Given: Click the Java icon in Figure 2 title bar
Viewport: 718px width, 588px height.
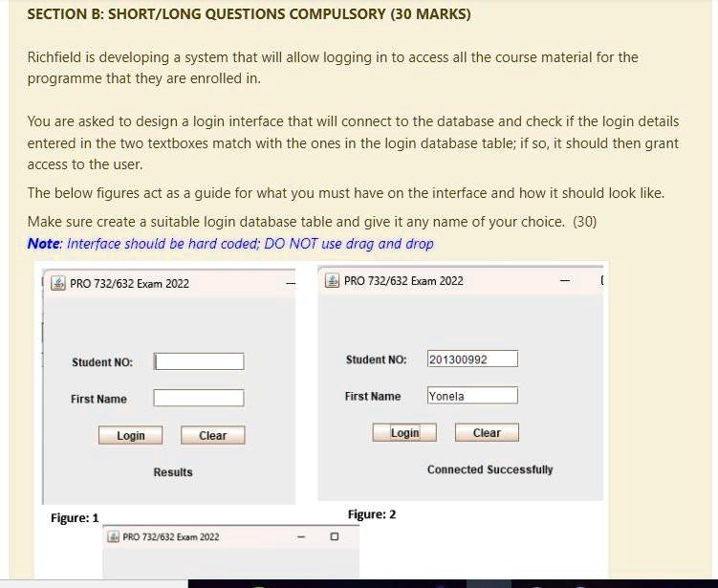Looking at the screenshot, I should point(332,280).
